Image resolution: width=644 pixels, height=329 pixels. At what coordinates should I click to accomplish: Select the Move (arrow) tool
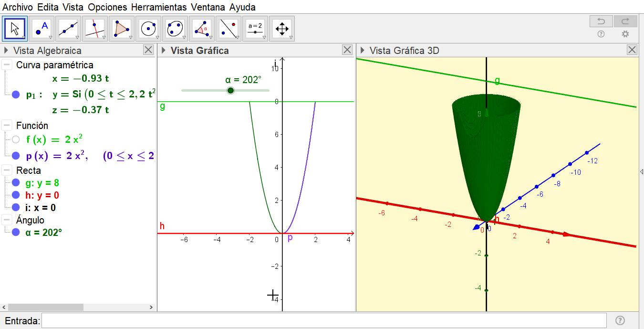[15, 29]
